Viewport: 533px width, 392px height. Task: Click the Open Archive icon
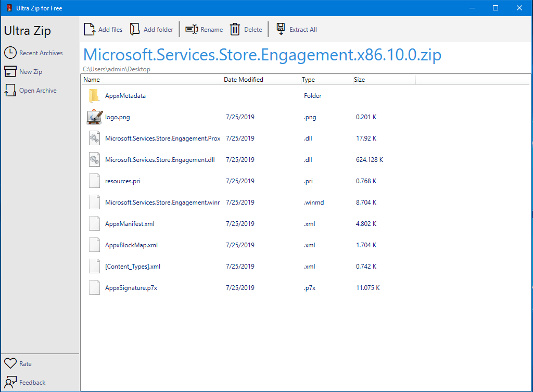tap(10, 90)
